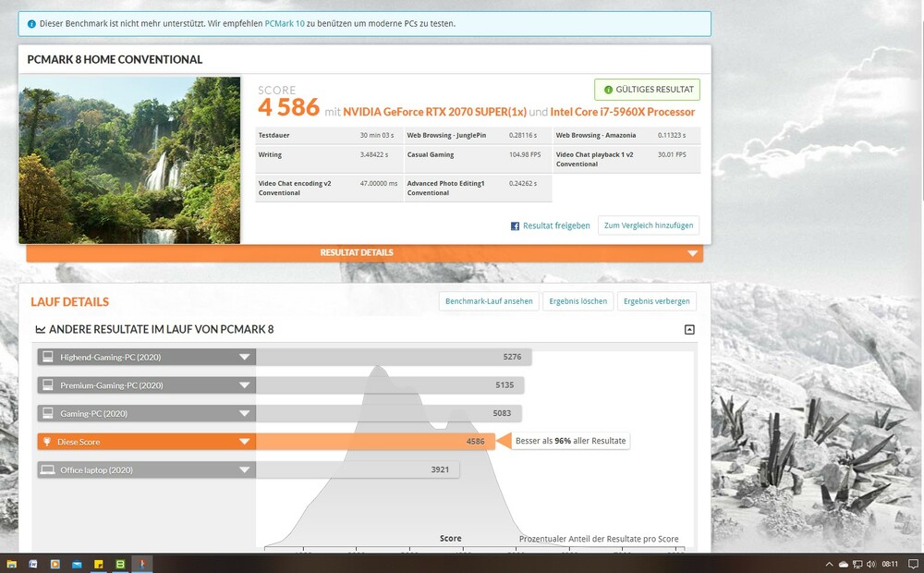This screenshot has width=924, height=573.
Task: Click the Web Browsing - JunglePin label
Action: [446, 136]
